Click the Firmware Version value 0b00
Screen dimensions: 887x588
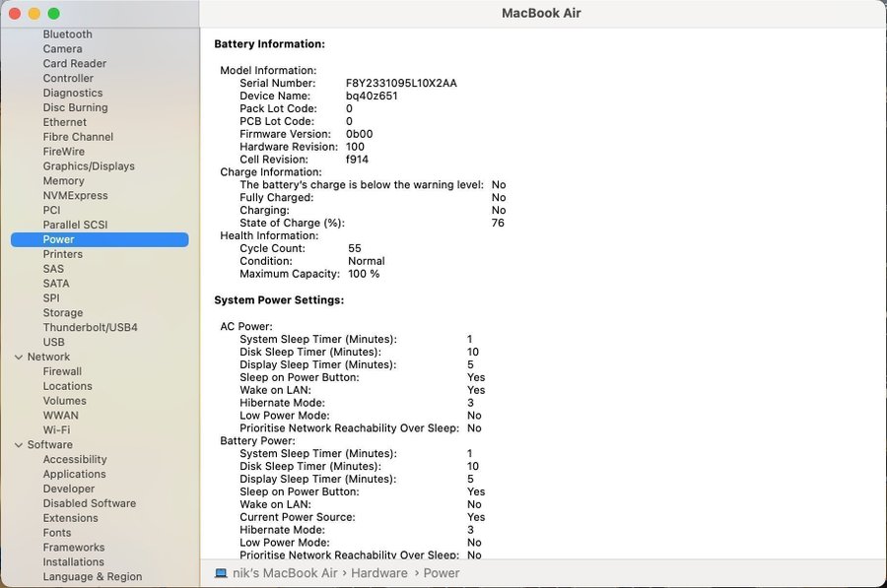[359, 134]
